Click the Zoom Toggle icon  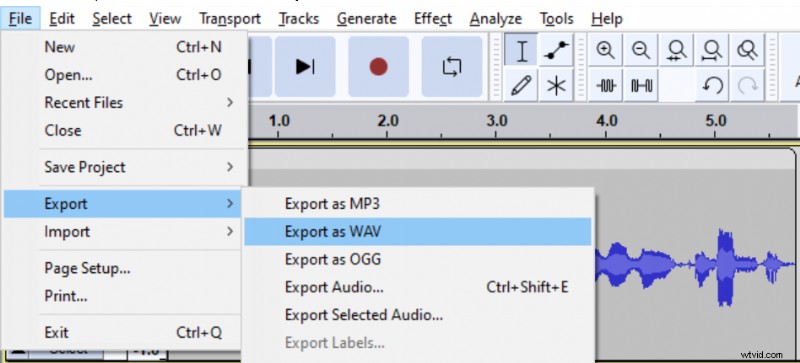tap(747, 51)
